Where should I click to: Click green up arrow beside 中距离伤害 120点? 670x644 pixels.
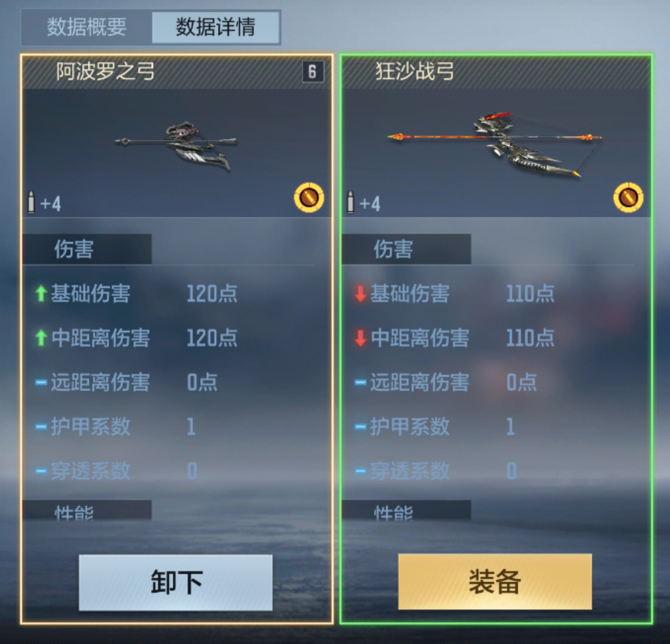tap(41, 338)
